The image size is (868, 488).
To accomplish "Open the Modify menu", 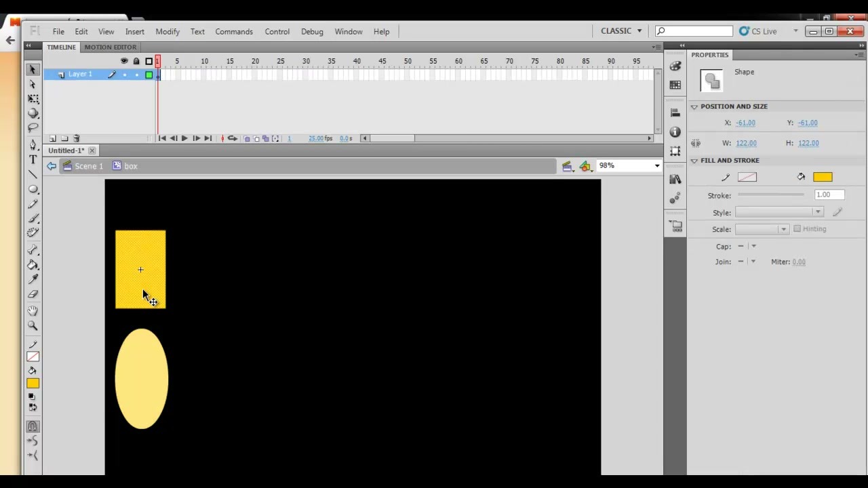I will tap(167, 32).
